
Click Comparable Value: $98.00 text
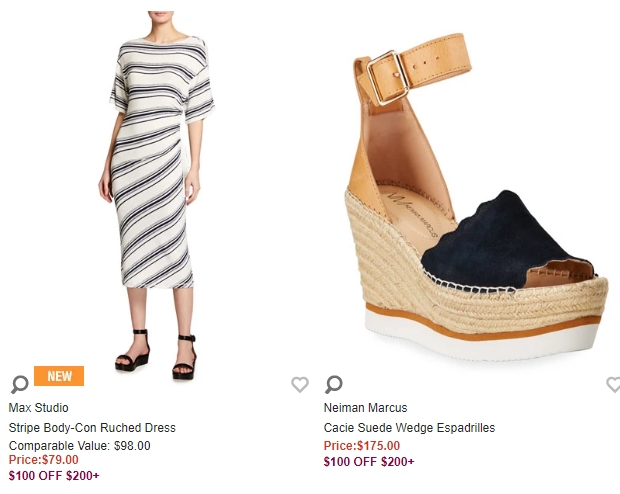[x=79, y=446]
